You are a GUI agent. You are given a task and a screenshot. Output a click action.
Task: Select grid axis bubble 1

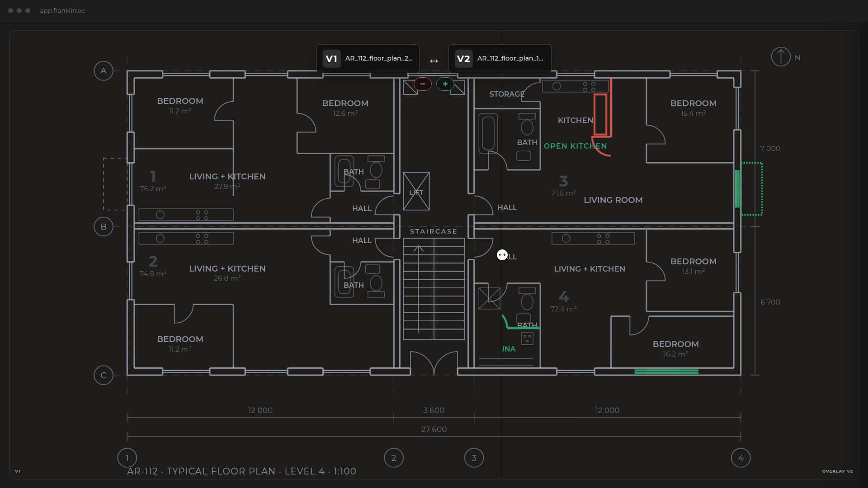pyautogui.click(x=127, y=458)
